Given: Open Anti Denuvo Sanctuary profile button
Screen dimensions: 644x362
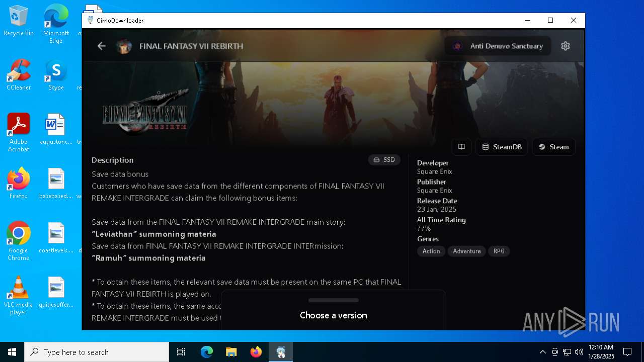Looking at the screenshot, I should coord(498,46).
